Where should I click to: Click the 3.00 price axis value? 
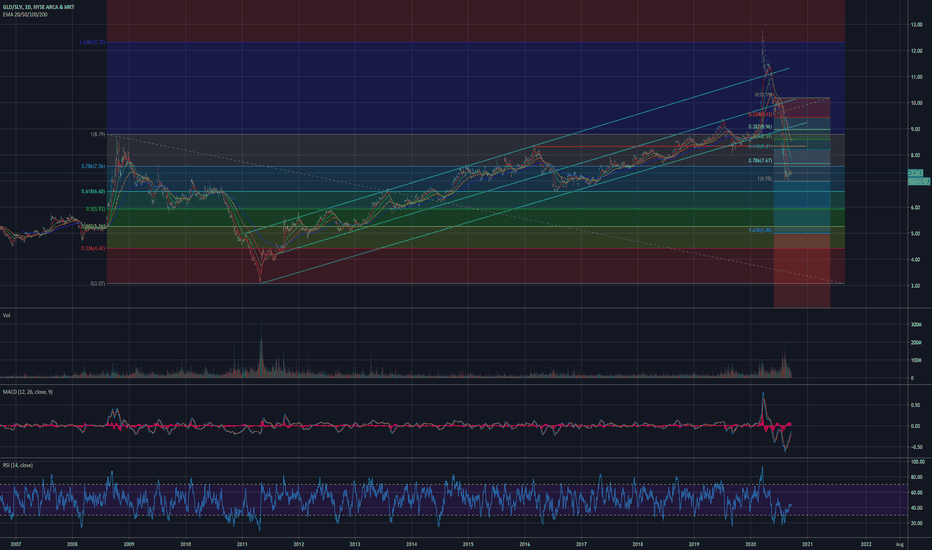click(916, 286)
